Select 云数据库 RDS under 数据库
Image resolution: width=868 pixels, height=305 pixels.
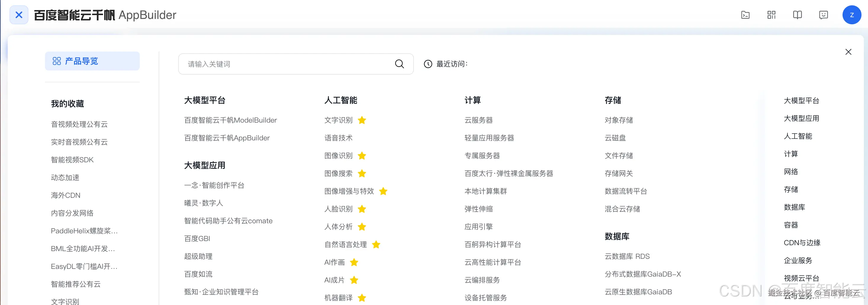coord(627,256)
